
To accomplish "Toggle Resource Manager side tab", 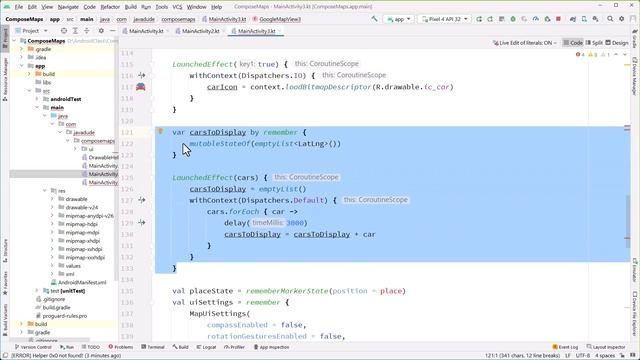I will pos(5,79).
